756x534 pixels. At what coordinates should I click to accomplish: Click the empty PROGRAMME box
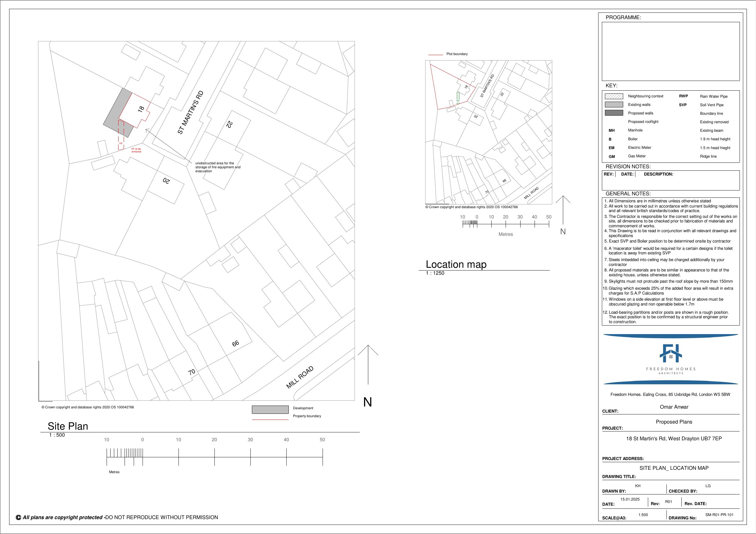pos(670,51)
